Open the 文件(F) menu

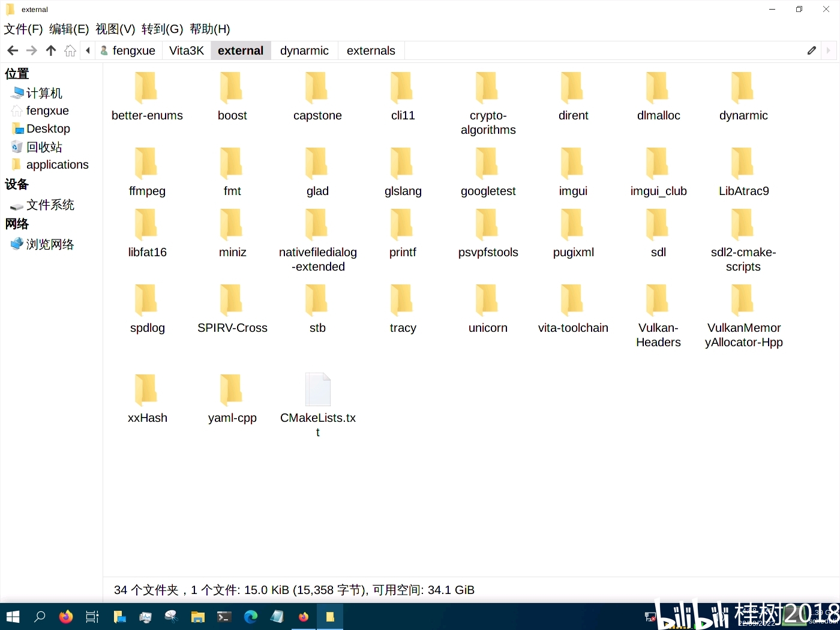pos(23,29)
